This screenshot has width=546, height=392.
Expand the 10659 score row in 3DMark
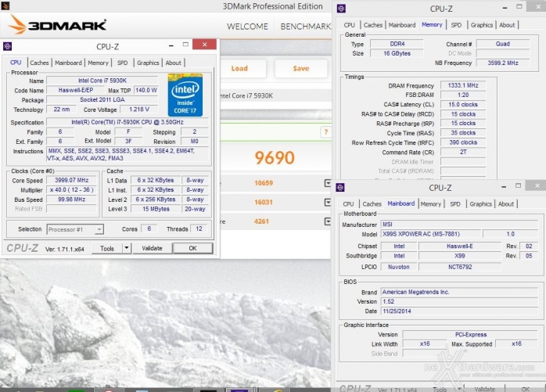click(328, 183)
